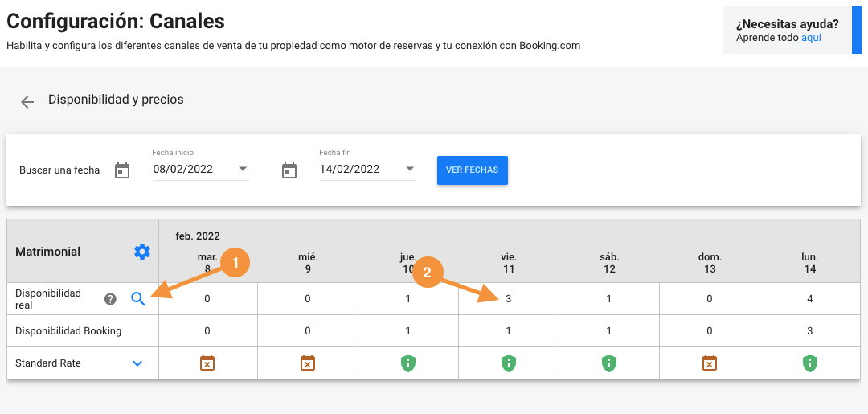Open the calendar icon for Fecha inicio

coord(122,170)
